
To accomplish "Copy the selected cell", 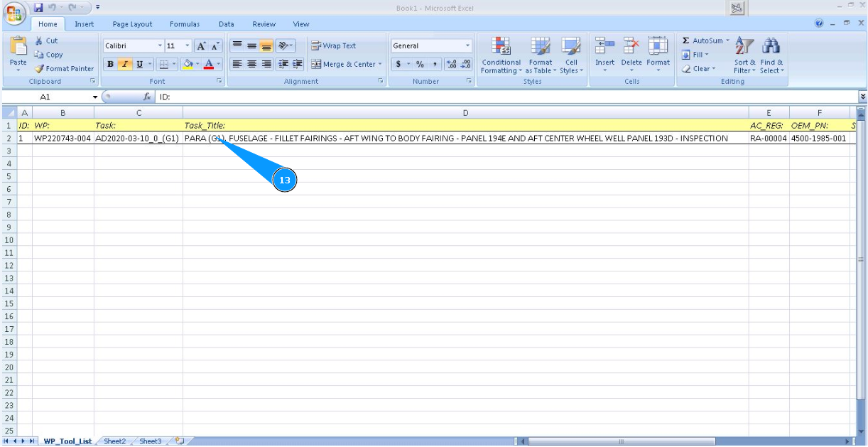I will pyautogui.click(x=48, y=55).
